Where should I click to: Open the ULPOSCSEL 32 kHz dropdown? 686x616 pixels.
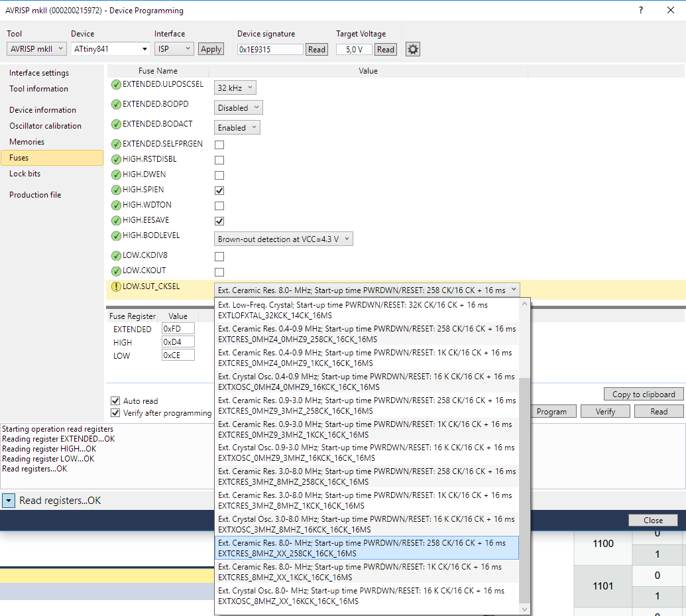235,88
